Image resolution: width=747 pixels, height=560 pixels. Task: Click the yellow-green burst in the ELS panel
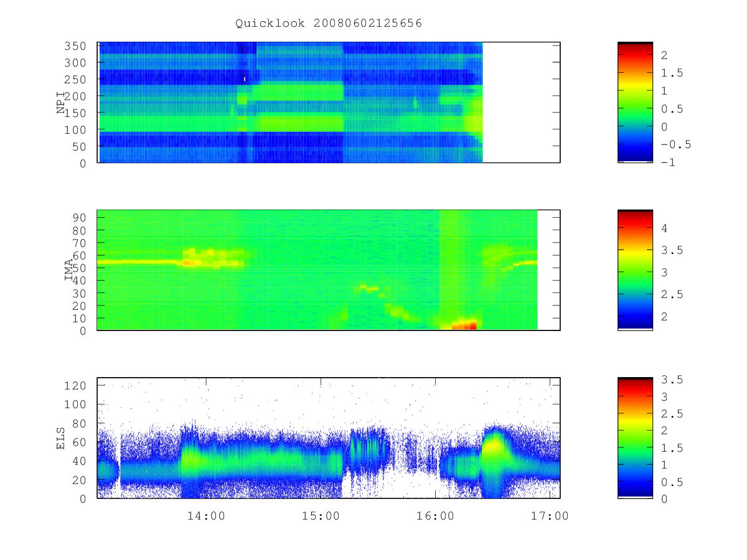tap(494, 447)
